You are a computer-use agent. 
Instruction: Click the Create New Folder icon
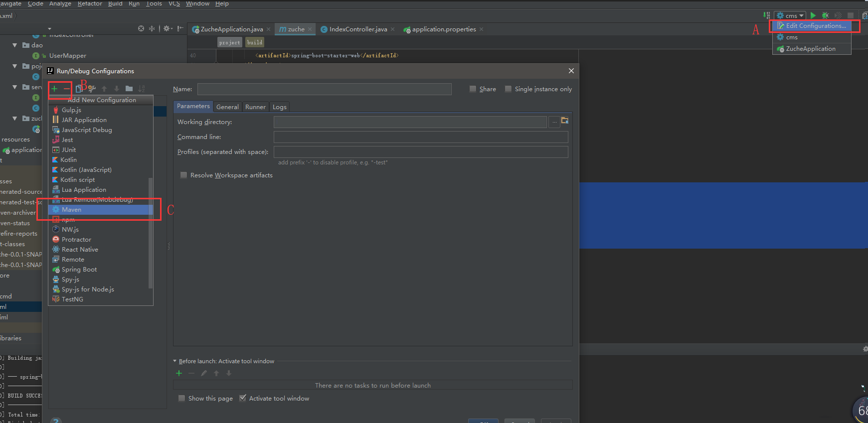(129, 89)
